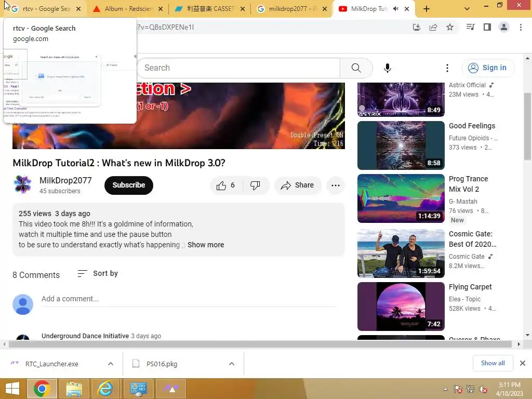
Task: Launch Internet Explorer from taskbar
Action: (x=105, y=389)
